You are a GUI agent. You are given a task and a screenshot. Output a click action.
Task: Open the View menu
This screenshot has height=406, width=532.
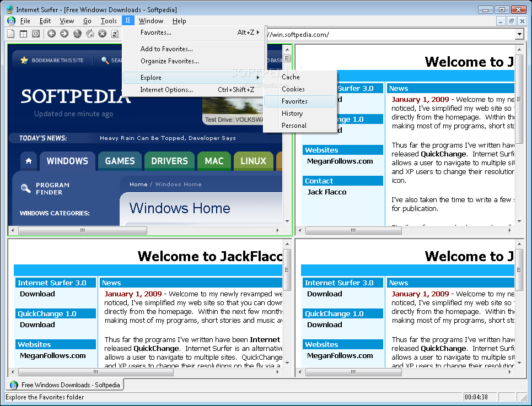pyautogui.click(x=67, y=21)
